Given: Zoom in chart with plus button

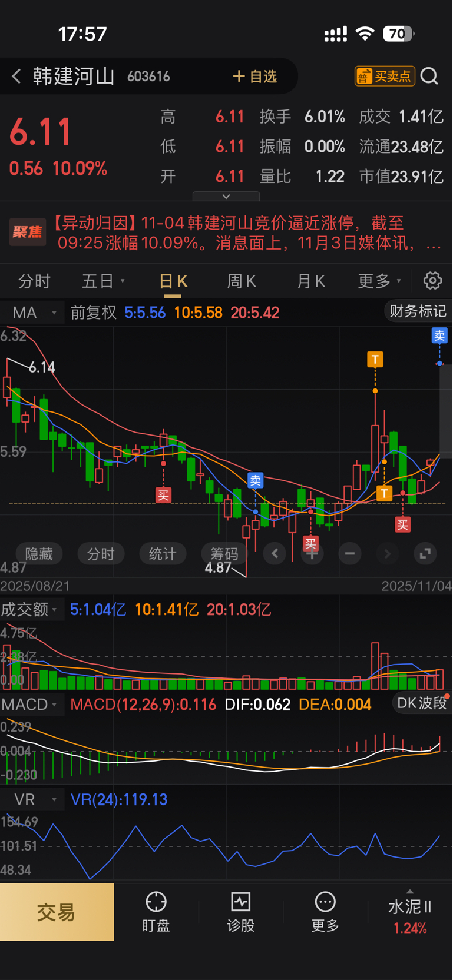Looking at the screenshot, I should coord(312,554).
